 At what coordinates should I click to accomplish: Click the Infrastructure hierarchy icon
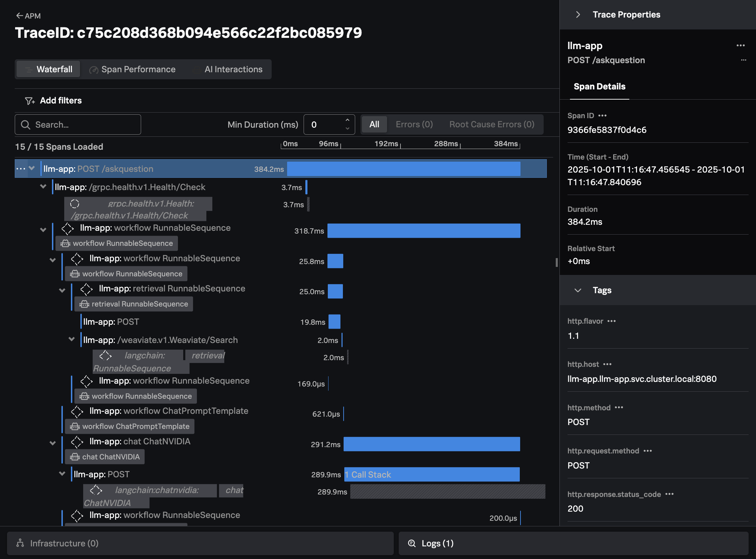click(20, 543)
